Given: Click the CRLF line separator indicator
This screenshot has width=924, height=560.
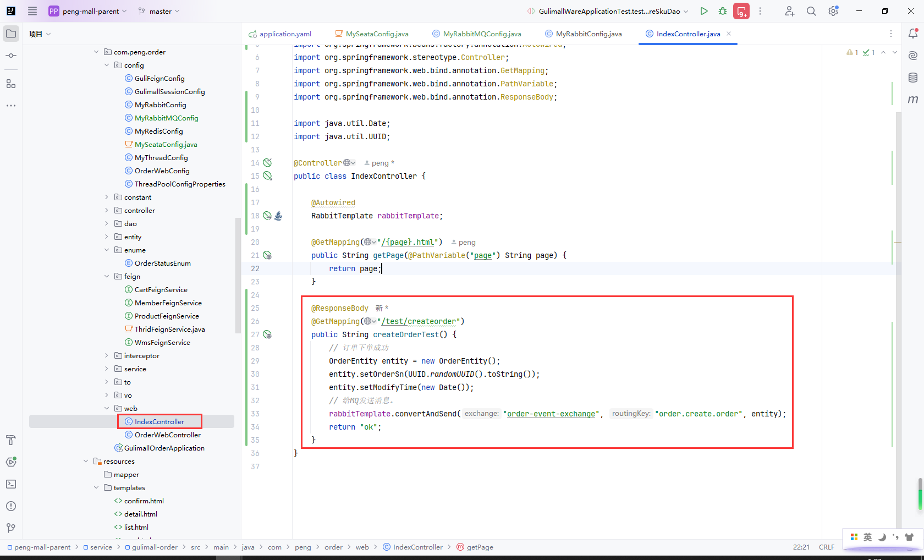Looking at the screenshot, I should 827,547.
